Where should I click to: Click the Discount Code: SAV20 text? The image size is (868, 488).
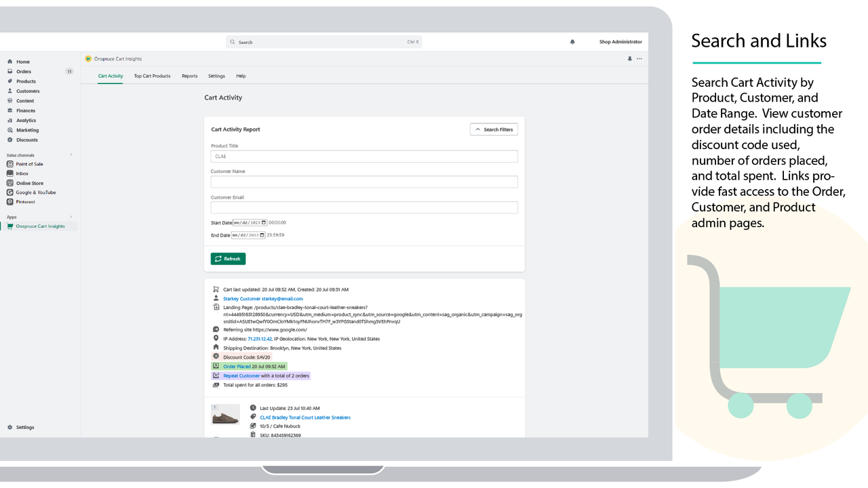[247, 357]
